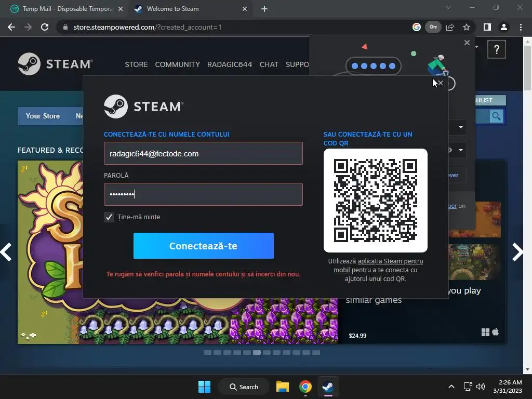This screenshot has width=532, height=399.
Task: Share this page icon
Action: pos(450,27)
